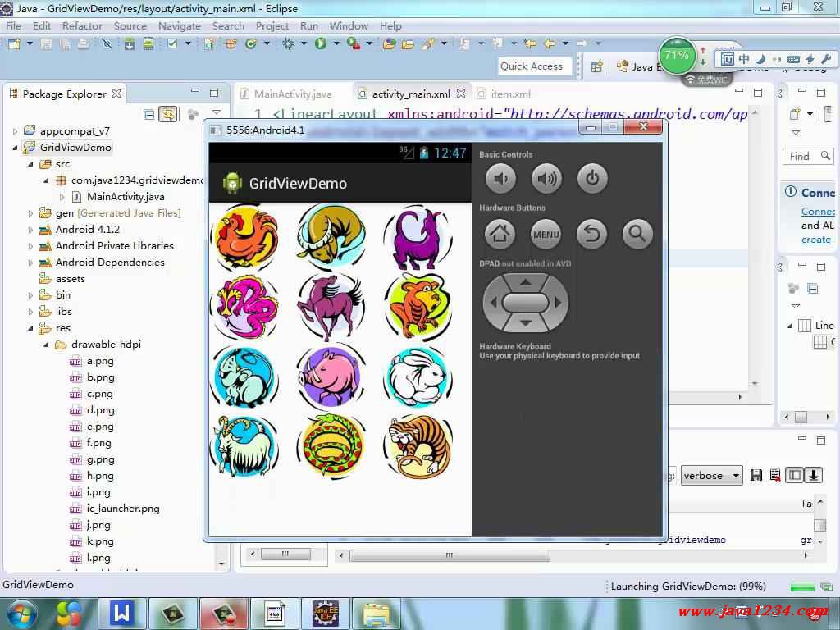Click the Open Perspective icon
840x630 pixels.
(x=596, y=66)
